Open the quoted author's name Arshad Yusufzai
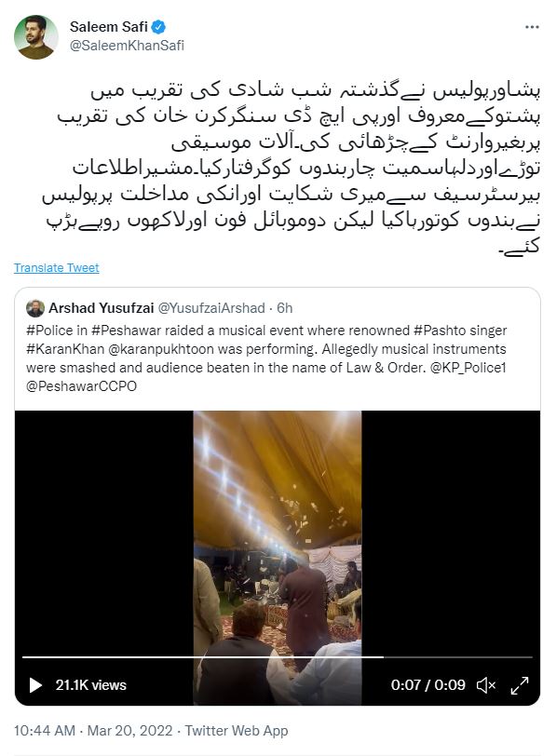Viewport: 556px width, 756px height. (x=102, y=307)
